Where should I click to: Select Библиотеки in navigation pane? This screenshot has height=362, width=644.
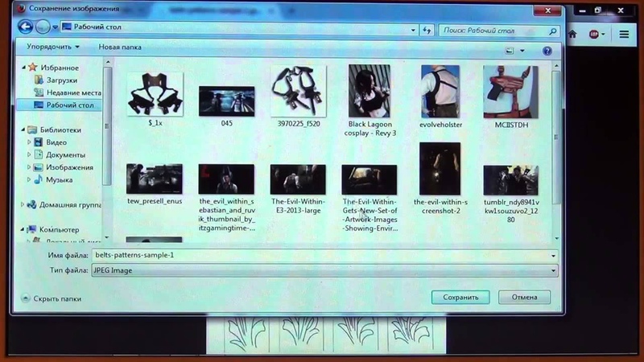click(60, 130)
